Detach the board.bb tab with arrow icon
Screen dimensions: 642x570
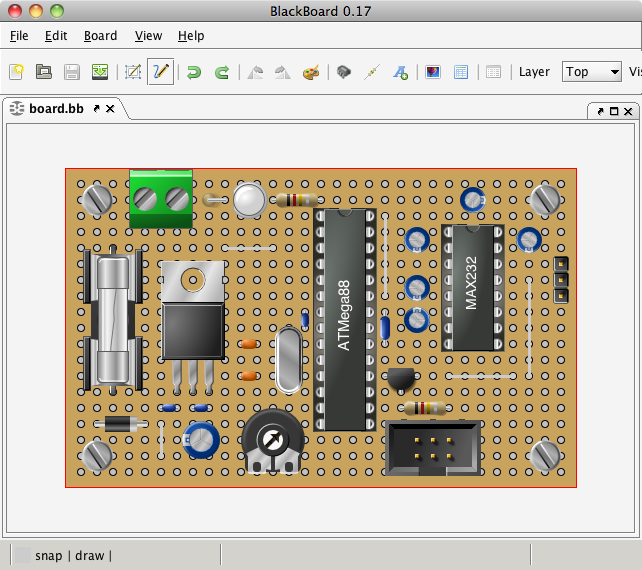click(x=97, y=109)
